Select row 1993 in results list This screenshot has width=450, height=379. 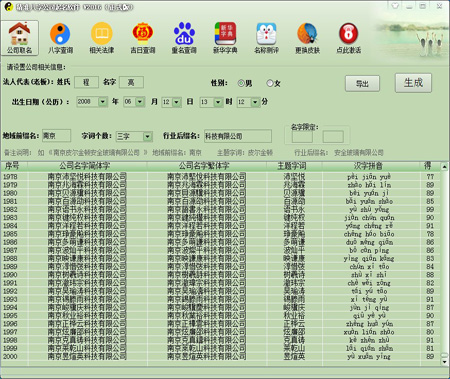pyautogui.click(x=220, y=299)
